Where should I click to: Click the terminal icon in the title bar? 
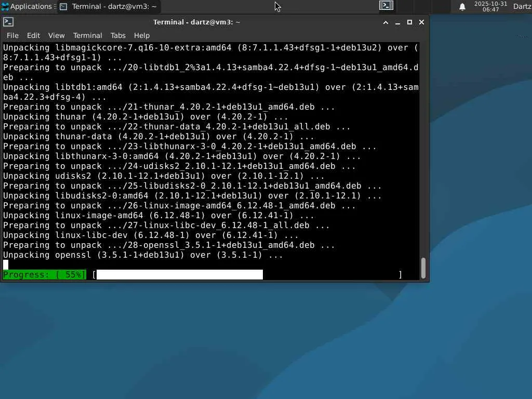pyautogui.click(x=8, y=22)
